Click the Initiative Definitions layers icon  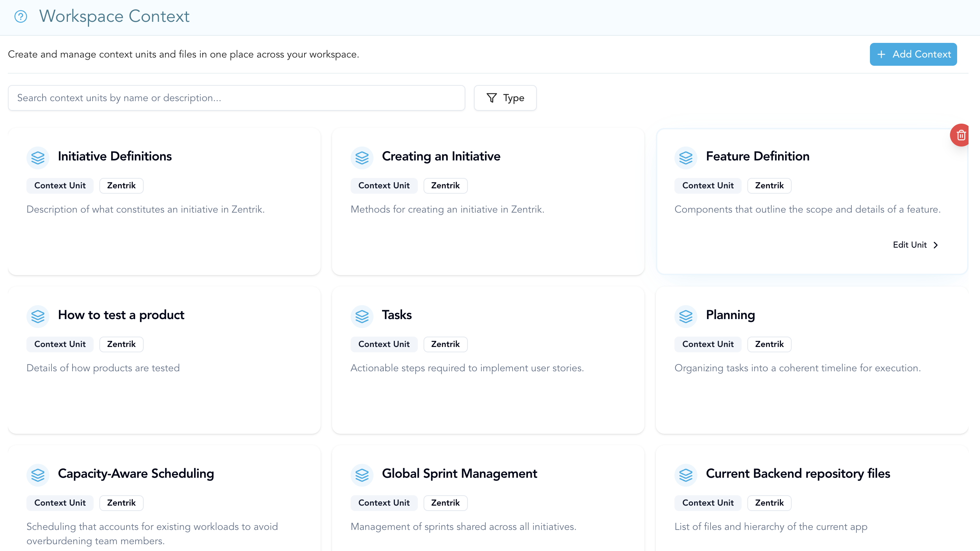(38, 157)
